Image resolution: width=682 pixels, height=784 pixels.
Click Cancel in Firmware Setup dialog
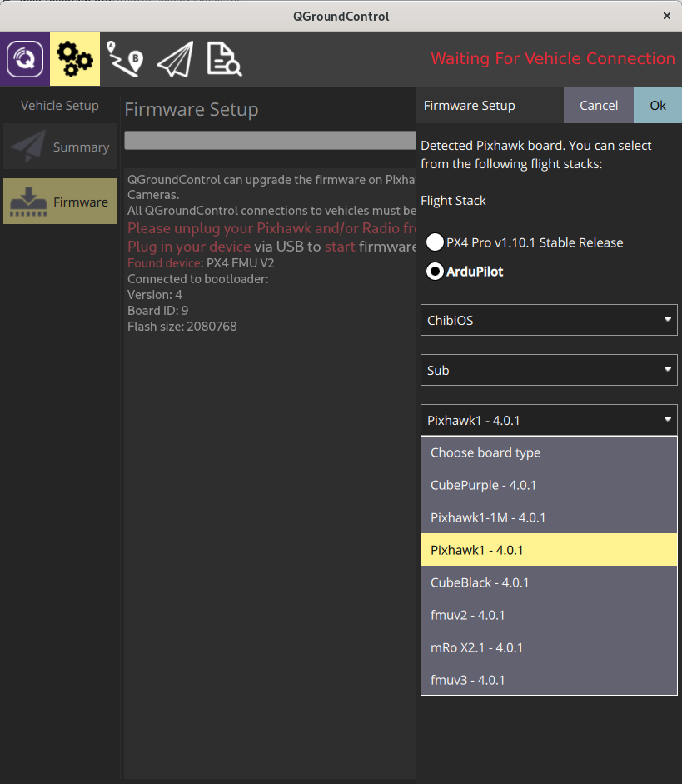click(x=599, y=106)
